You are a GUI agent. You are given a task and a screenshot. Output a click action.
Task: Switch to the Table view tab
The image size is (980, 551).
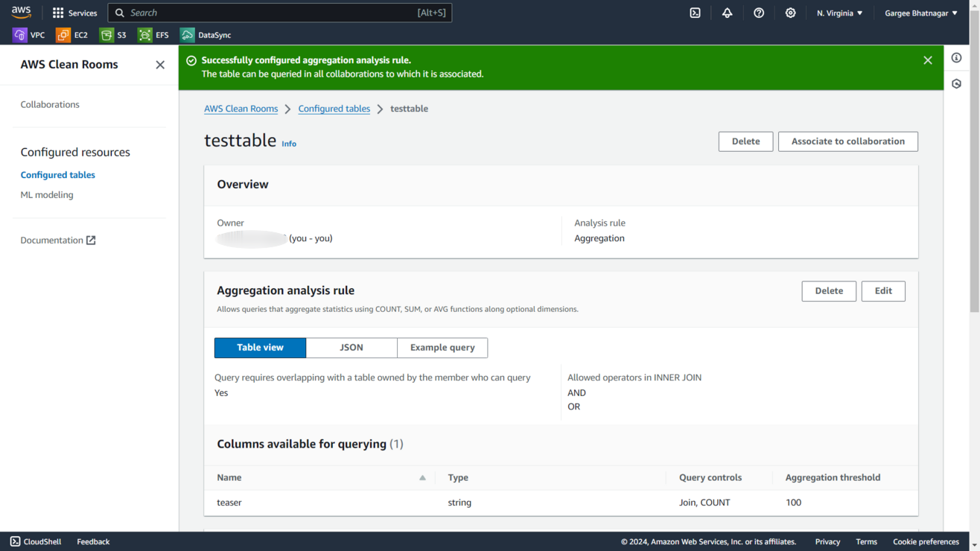(260, 348)
